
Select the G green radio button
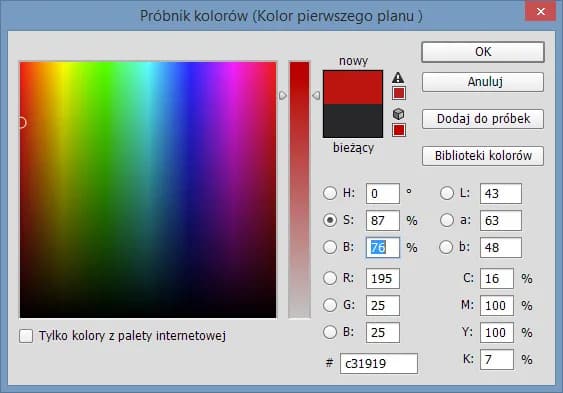[330, 305]
